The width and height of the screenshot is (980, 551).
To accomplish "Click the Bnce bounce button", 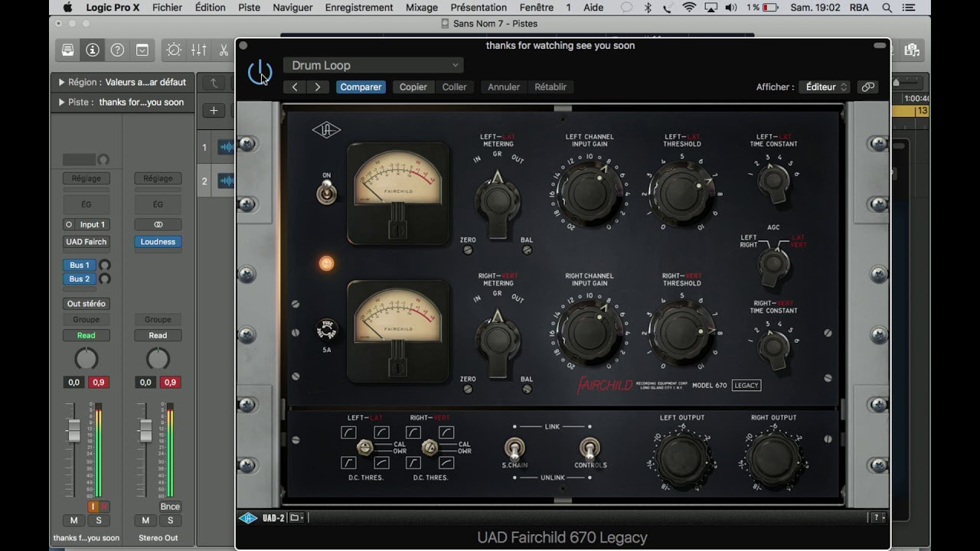I will 170,507.
